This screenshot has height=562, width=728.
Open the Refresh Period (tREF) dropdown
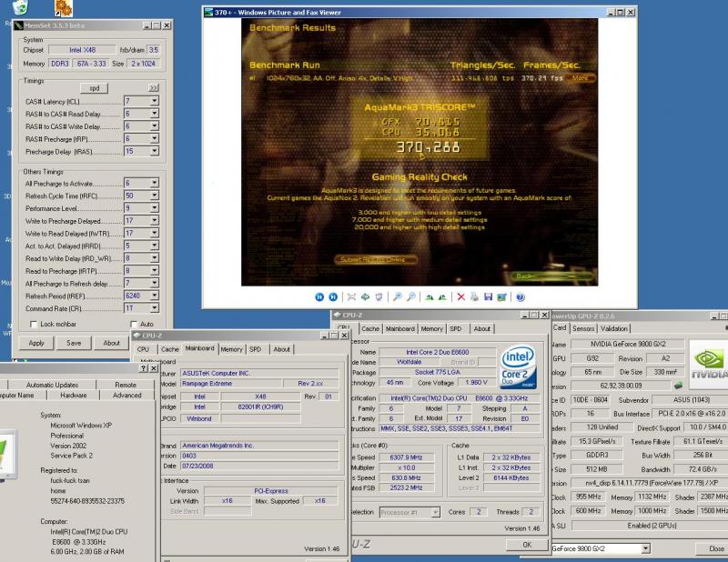pos(155,296)
